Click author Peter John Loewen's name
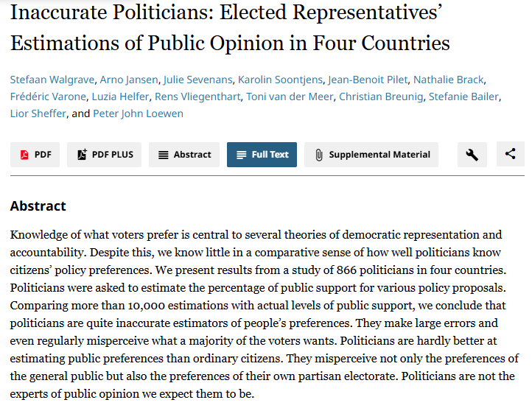The height and width of the screenshot is (411, 532). (x=138, y=113)
